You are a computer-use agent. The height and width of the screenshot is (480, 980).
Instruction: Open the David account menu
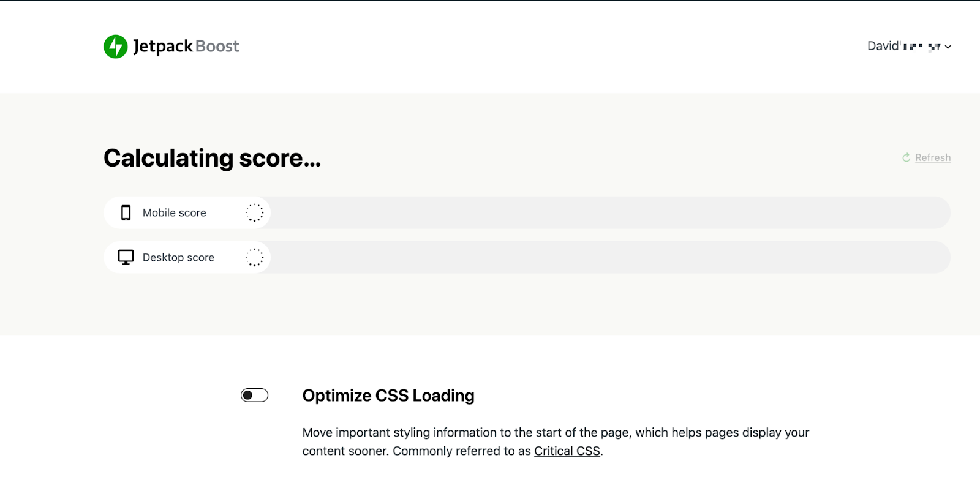pyautogui.click(x=909, y=47)
